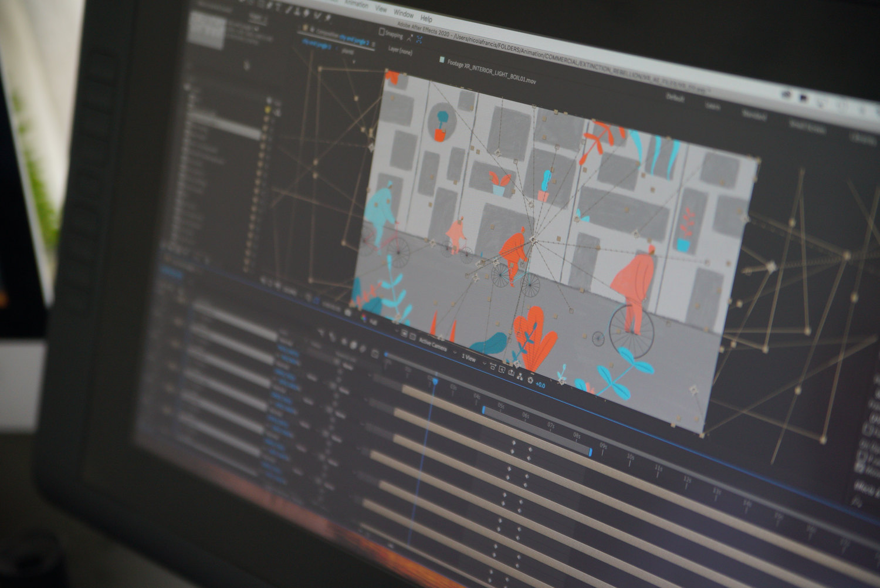Open the Comp Flowchart icon

[x=520, y=376]
